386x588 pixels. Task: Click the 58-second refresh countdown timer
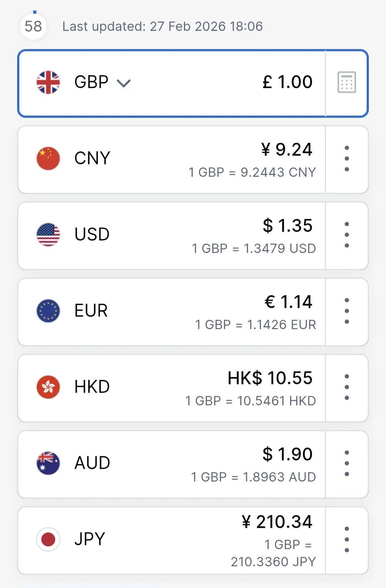[x=33, y=26]
